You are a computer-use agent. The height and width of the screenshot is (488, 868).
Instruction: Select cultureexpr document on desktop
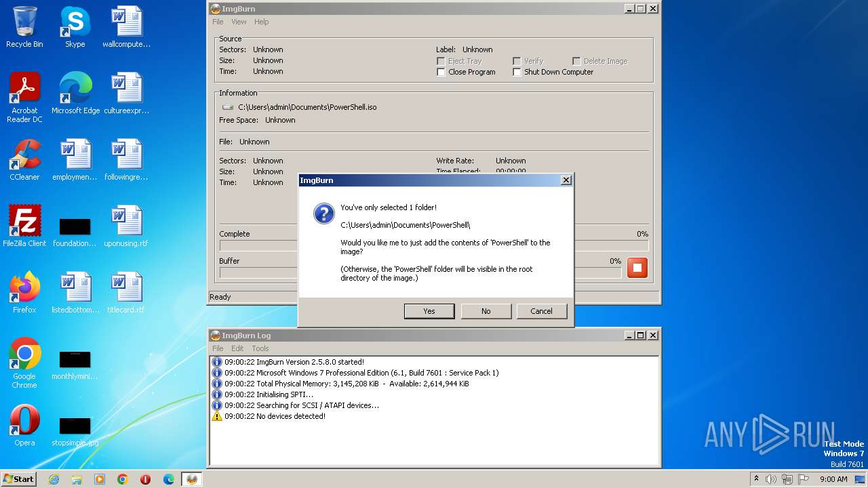(126, 94)
